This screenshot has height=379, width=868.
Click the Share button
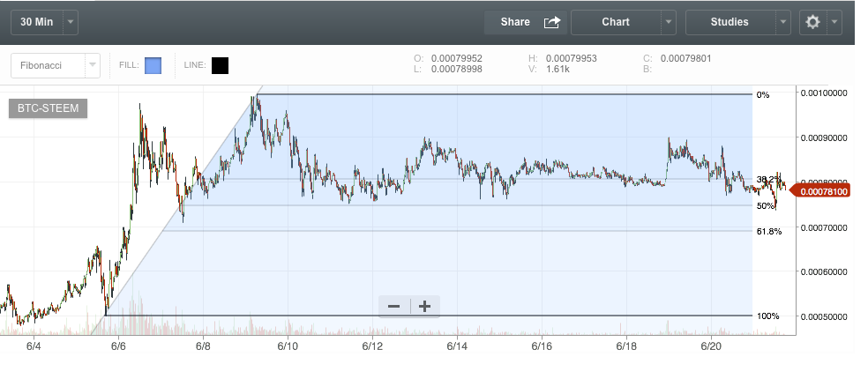coord(526,22)
